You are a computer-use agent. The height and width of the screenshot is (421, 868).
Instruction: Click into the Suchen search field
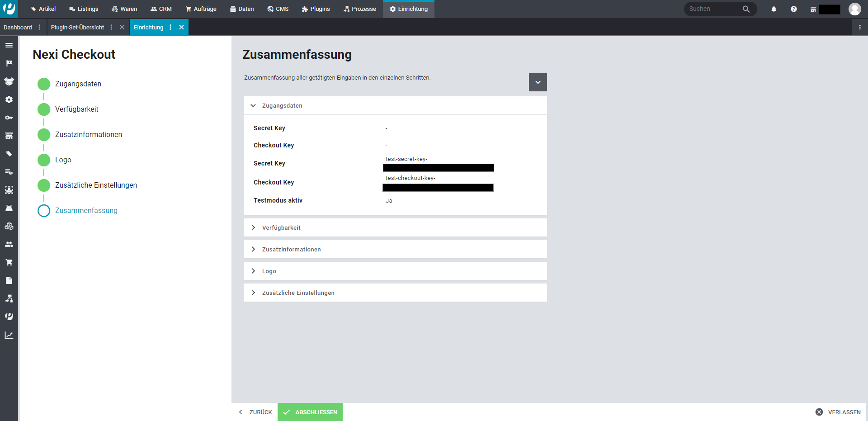click(x=713, y=9)
